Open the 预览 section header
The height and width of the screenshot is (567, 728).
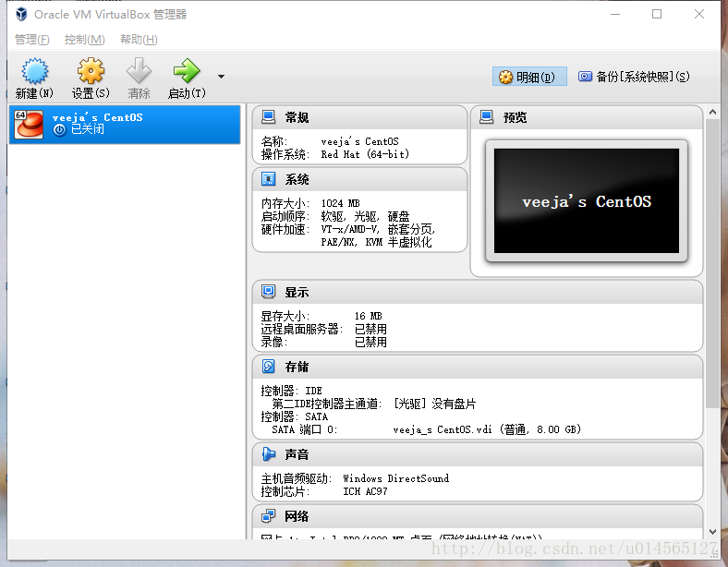click(x=515, y=117)
